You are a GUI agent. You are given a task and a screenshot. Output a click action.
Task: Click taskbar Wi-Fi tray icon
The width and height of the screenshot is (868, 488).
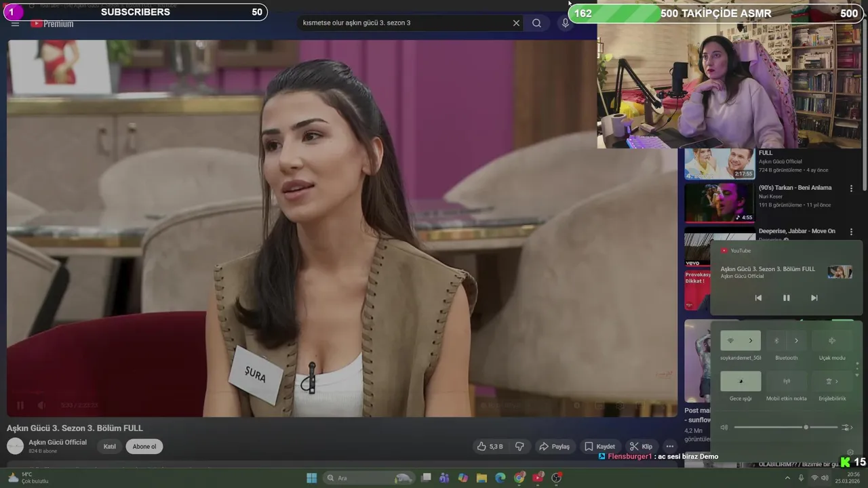point(814,478)
